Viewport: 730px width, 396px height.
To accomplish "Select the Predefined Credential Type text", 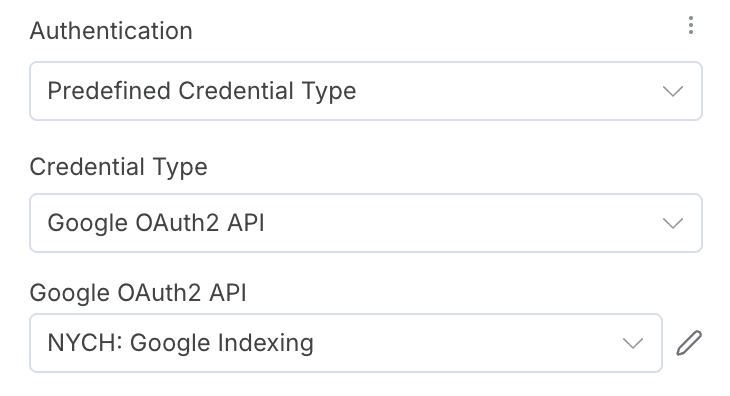I will point(202,91).
